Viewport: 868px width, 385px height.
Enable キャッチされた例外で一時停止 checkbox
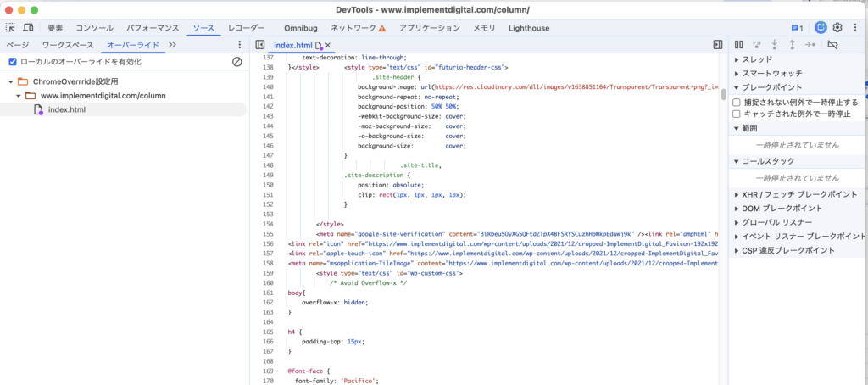(737, 114)
